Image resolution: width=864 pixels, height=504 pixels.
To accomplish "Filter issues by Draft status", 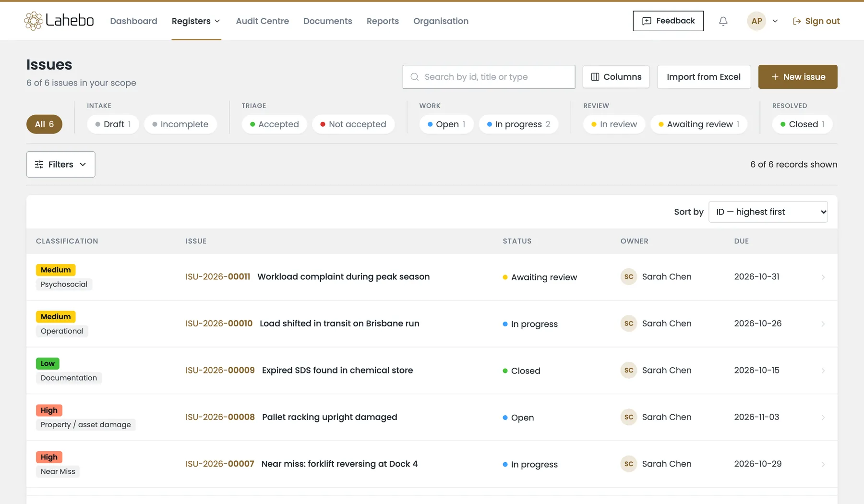I will point(113,124).
